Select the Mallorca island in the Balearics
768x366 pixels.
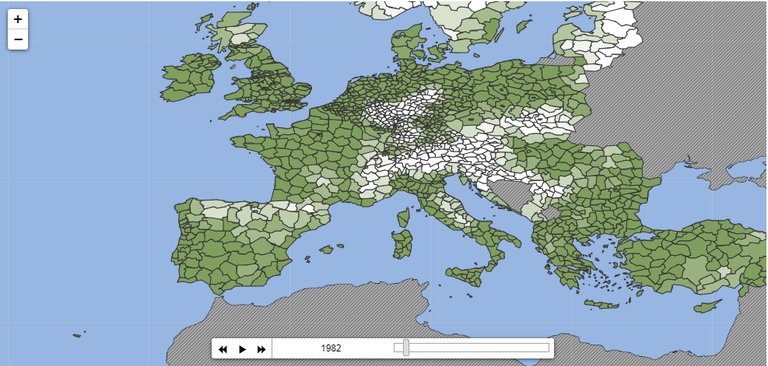327,249
